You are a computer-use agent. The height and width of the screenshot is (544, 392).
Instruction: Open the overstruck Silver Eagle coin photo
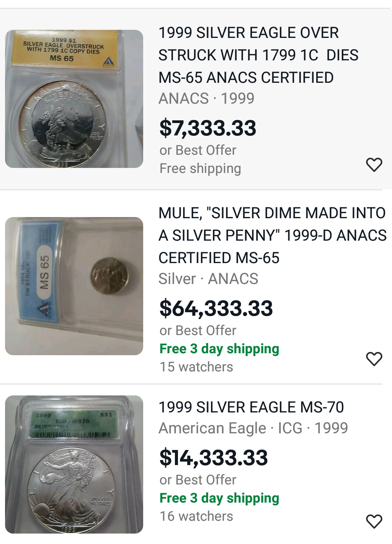pyautogui.click(x=74, y=99)
